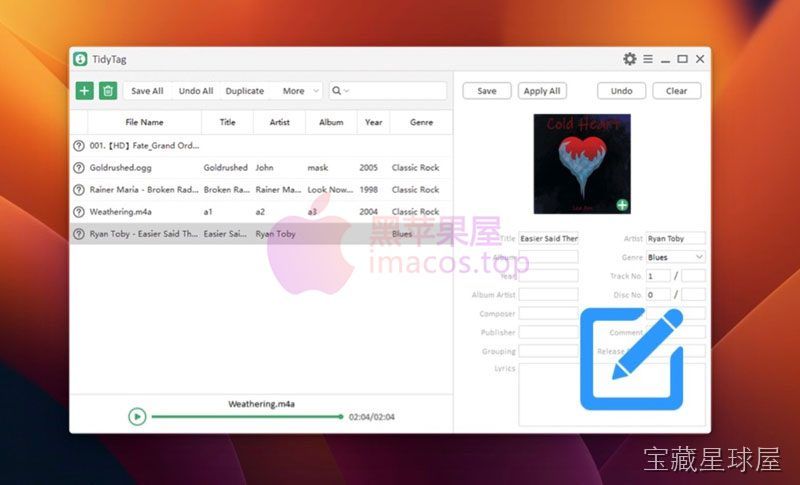Click status icon beside Goldrushed.ogg
Image resolution: width=800 pixels, height=485 pixels.
79,168
